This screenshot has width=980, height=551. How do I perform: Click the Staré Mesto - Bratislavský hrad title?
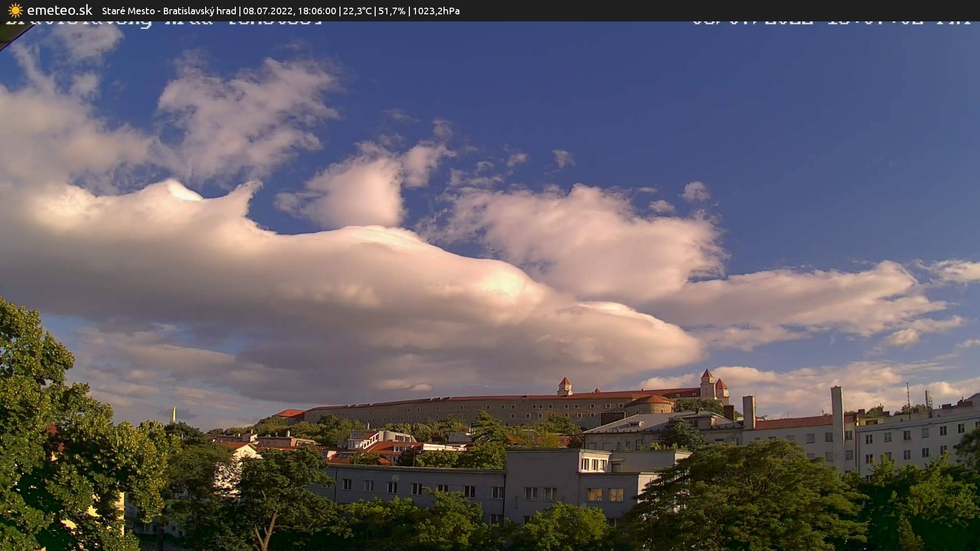tap(169, 11)
